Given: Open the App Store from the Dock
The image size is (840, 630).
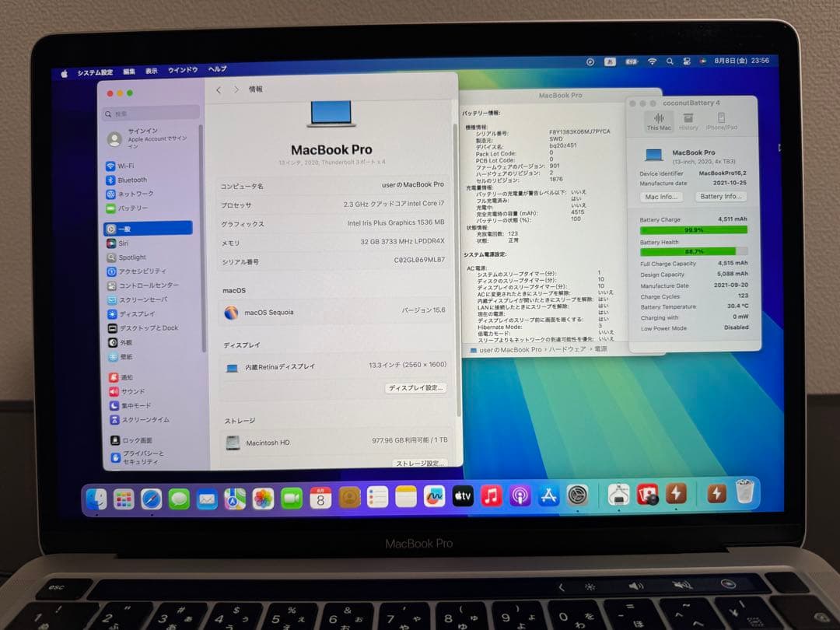Looking at the screenshot, I should 548,495.
